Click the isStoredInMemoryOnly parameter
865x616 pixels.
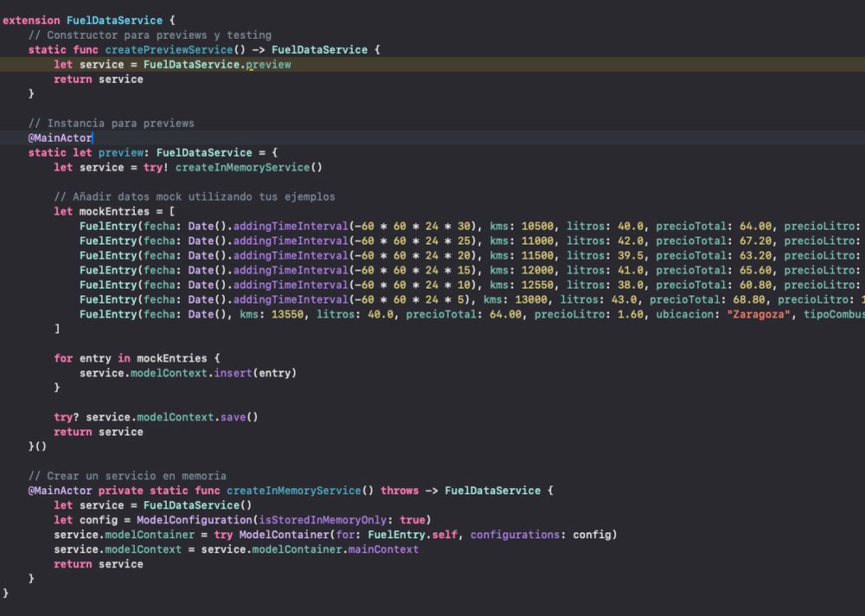(x=323, y=520)
